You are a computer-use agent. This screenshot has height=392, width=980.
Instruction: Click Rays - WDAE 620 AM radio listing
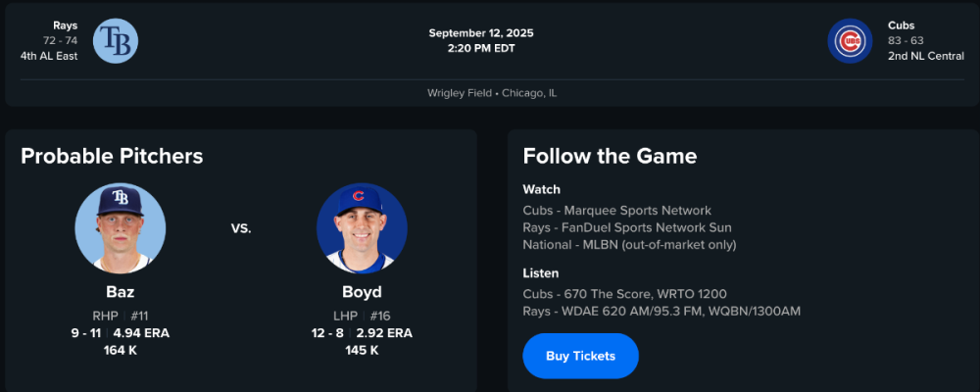coord(661,312)
